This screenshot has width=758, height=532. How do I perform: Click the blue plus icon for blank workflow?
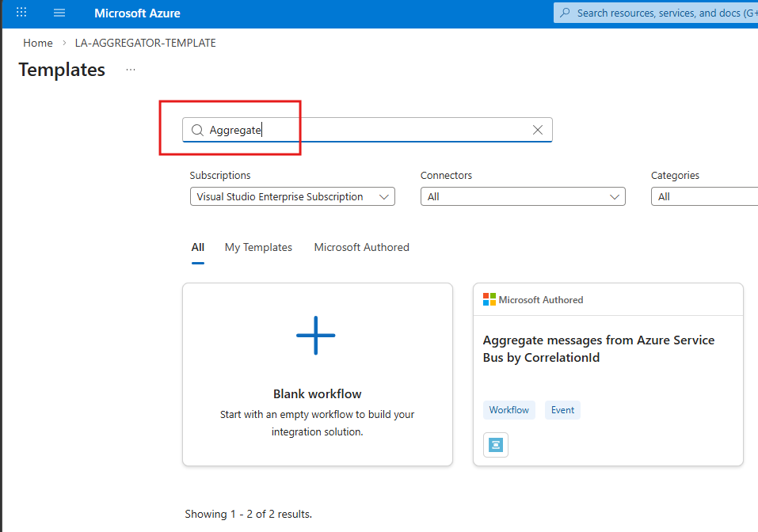point(316,336)
